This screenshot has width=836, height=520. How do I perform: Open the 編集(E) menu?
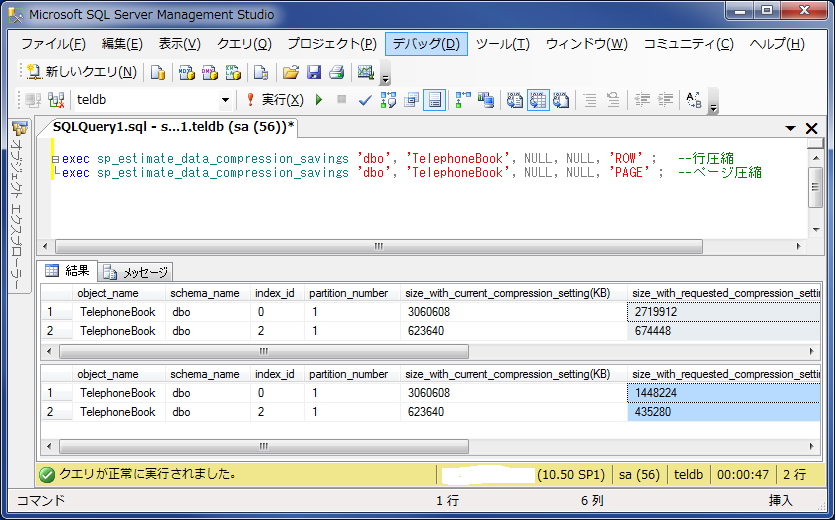[122, 44]
